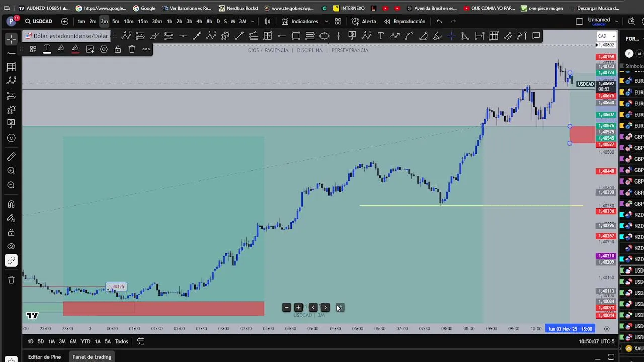The height and width of the screenshot is (362, 644).
Task: Select the 1m timeframe
Action: (x=81, y=21)
